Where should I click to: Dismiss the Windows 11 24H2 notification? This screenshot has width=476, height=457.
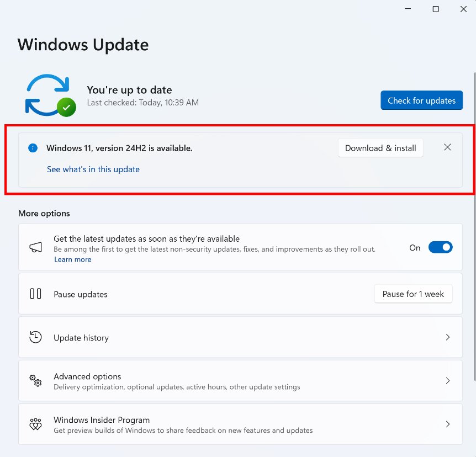447,147
